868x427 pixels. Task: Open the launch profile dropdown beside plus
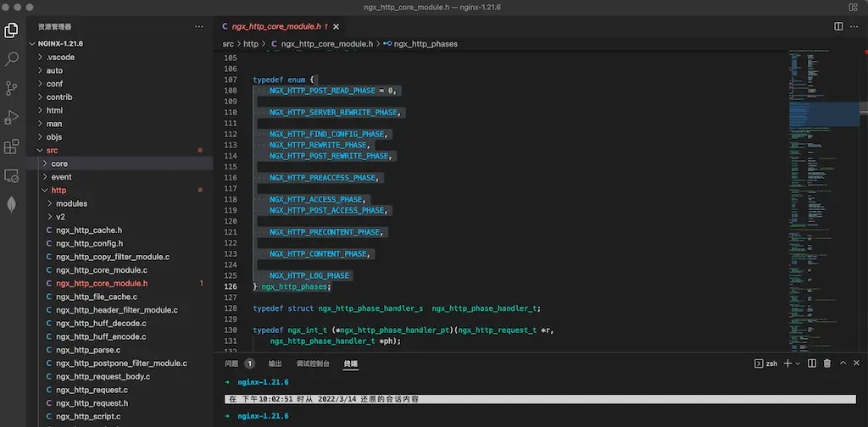798,363
